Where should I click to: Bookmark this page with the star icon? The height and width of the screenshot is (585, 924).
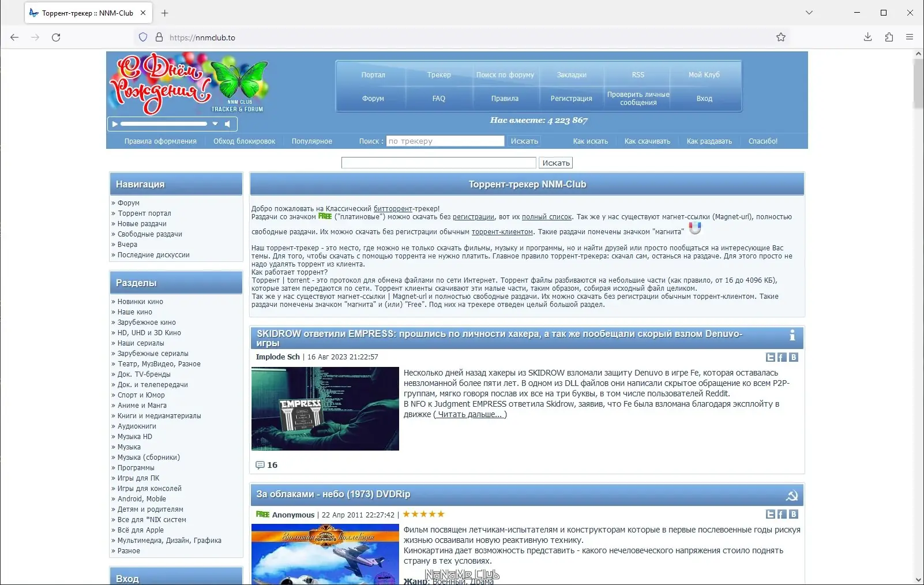click(781, 37)
